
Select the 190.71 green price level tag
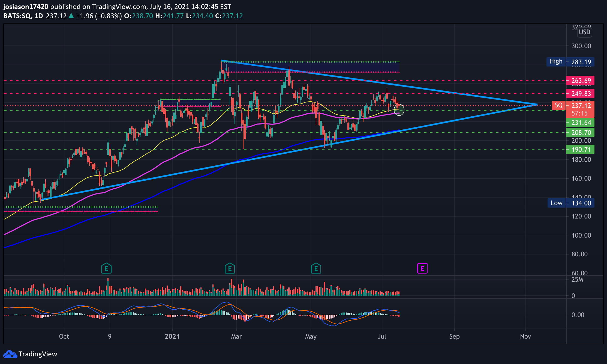(580, 150)
